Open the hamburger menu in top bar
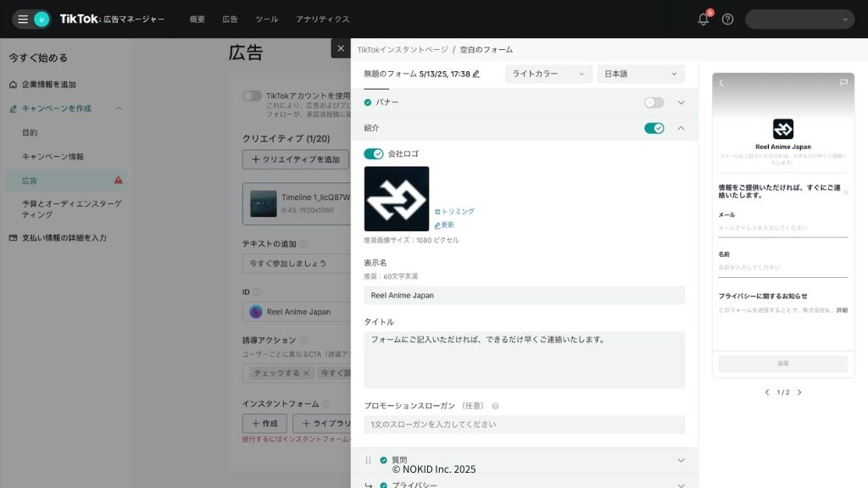 click(x=23, y=19)
